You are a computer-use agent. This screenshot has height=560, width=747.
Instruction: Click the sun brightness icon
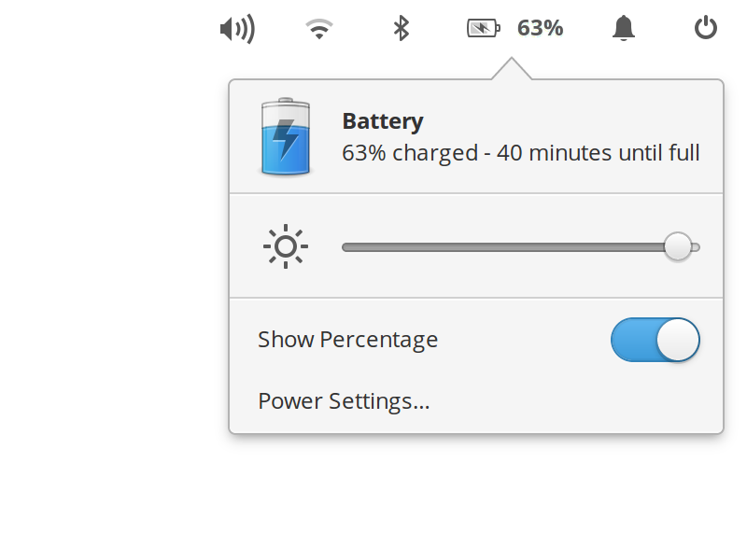(286, 246)
